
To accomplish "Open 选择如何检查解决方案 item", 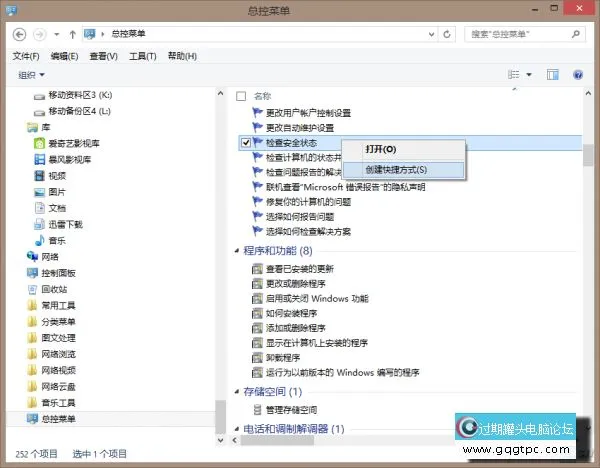I will [308, 232].
